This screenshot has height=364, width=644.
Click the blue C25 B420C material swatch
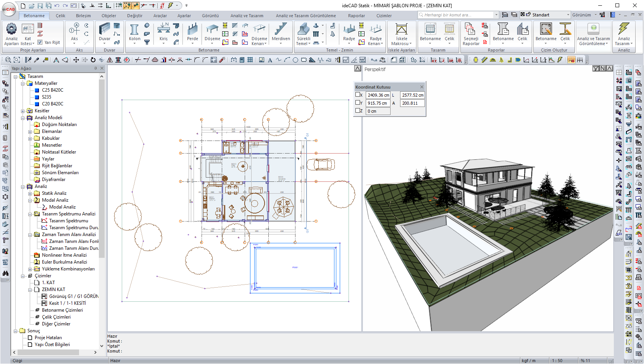coord(37,90)
